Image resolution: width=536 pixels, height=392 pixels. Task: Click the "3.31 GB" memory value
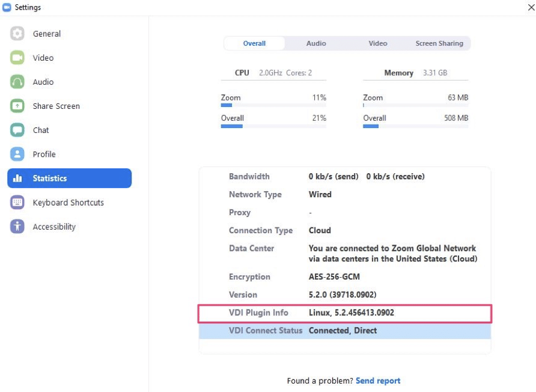pyautogui.click(x=435, y=73)
